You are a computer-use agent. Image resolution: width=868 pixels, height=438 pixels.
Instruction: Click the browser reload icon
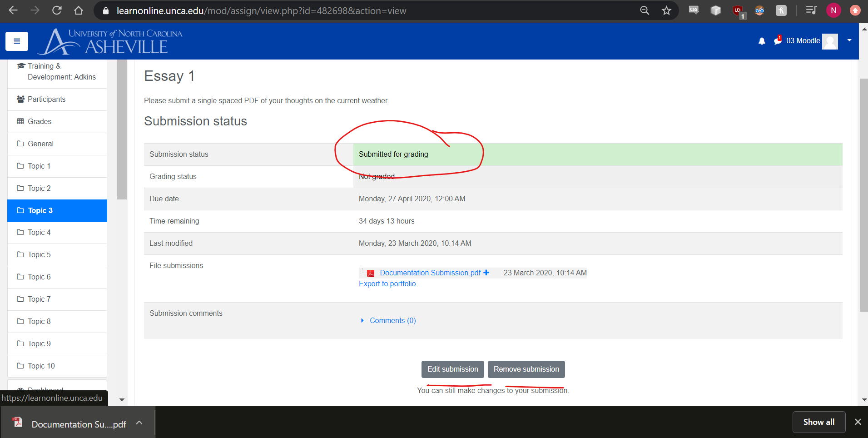(x=57, y=10)
